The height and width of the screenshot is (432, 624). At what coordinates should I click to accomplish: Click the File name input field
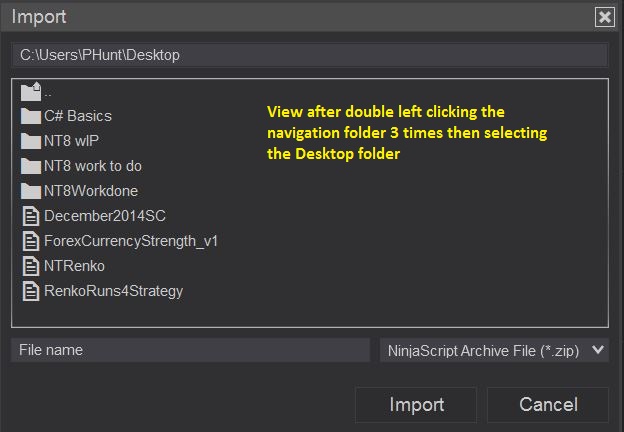190,350
